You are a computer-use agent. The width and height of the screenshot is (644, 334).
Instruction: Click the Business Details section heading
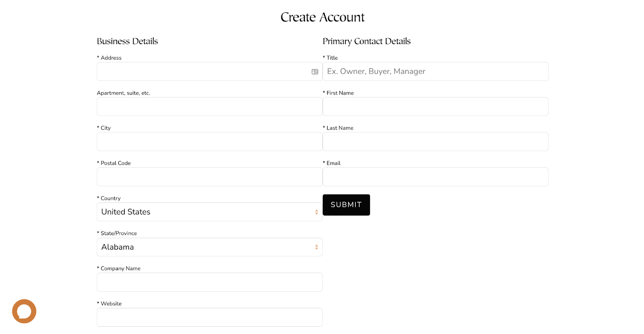point(127,41)
